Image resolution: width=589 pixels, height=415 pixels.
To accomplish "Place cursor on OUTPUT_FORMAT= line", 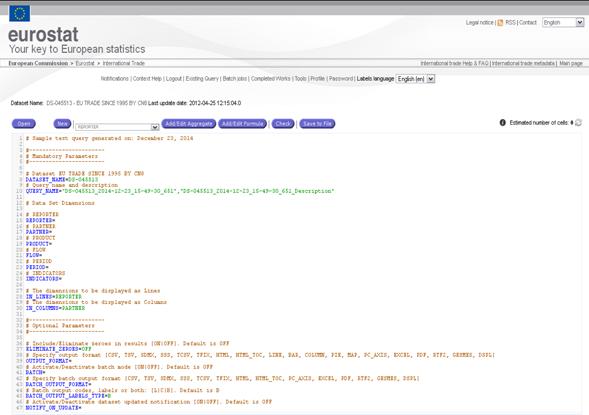I will [x=48, y=361].
